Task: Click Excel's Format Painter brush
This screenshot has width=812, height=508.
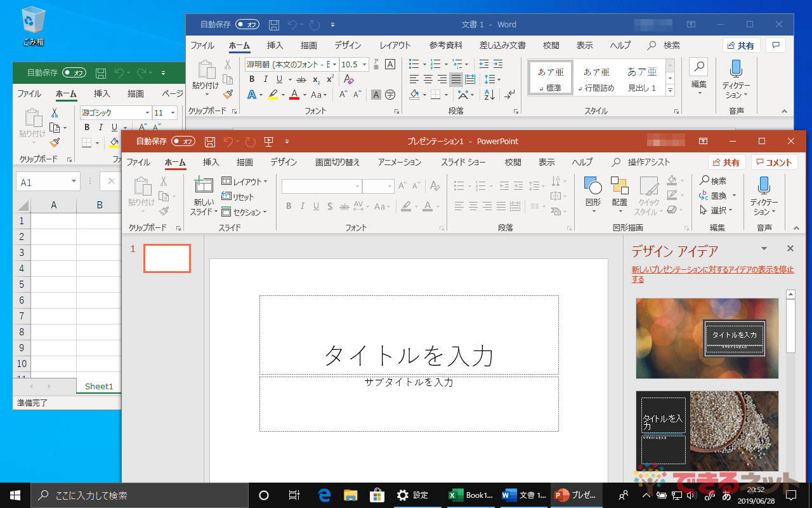Action: (x=55, y=142)
